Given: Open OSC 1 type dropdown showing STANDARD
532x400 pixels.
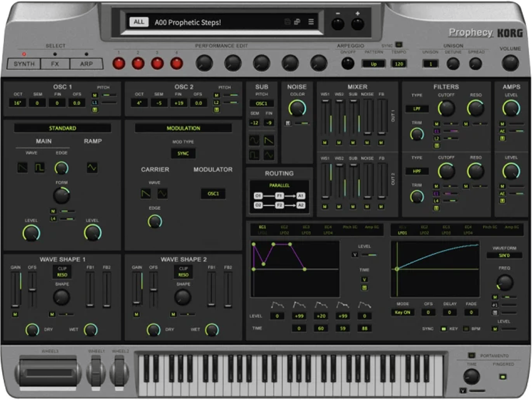Looking at the screenshot, I should click(x=63, y=128).
